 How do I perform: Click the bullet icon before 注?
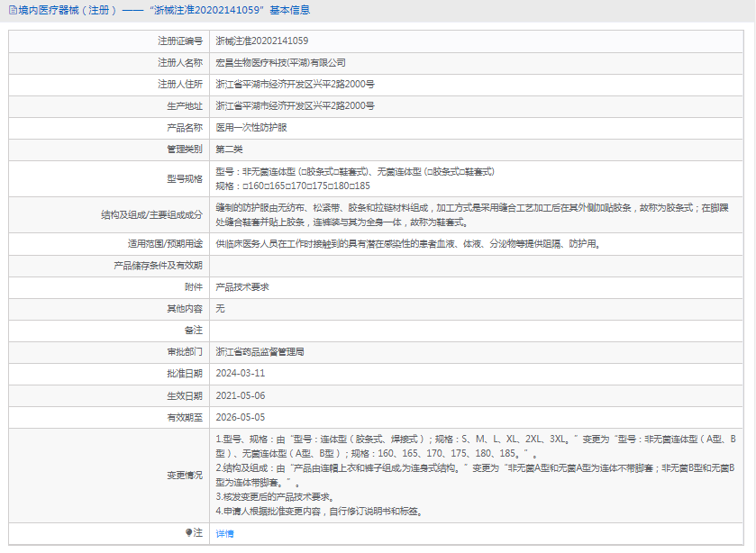click(188, 532)
